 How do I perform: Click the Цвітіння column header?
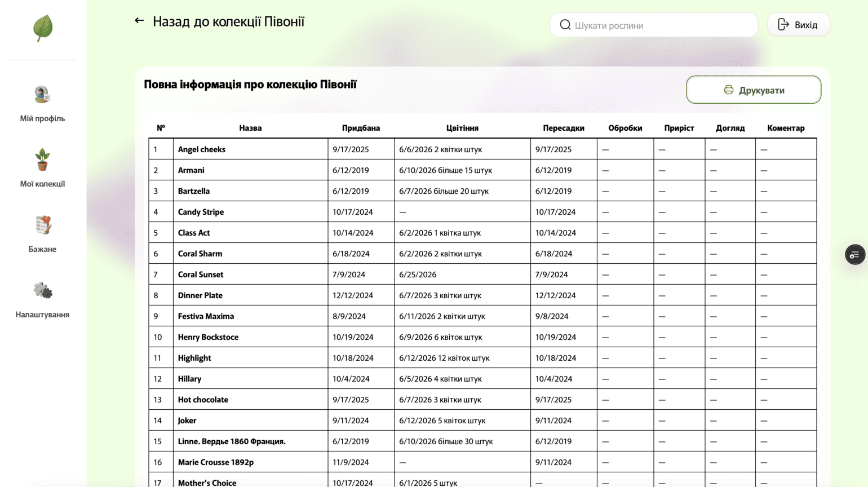tap(462, 128)
